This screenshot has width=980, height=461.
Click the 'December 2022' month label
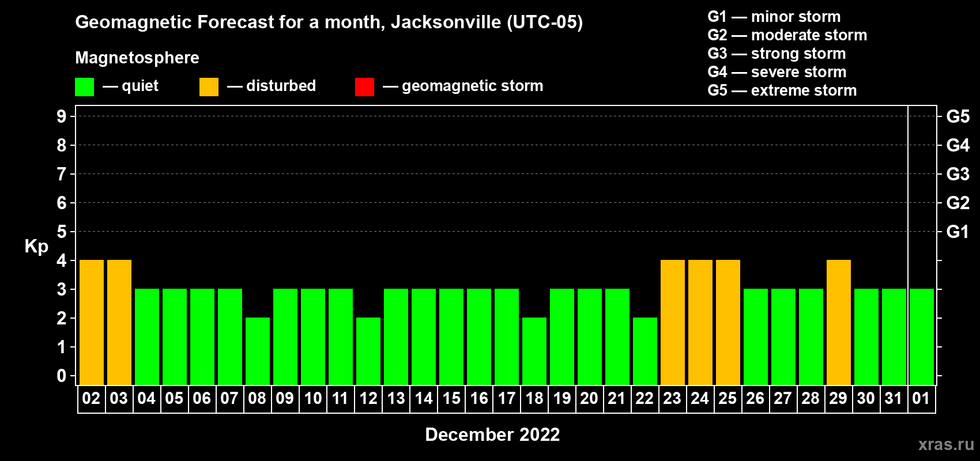(492, 434)
